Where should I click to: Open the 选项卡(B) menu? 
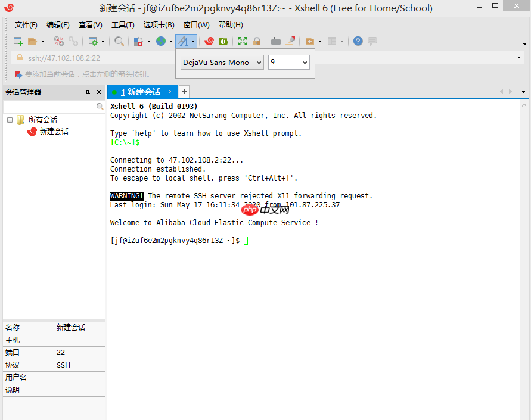(159, 24)
